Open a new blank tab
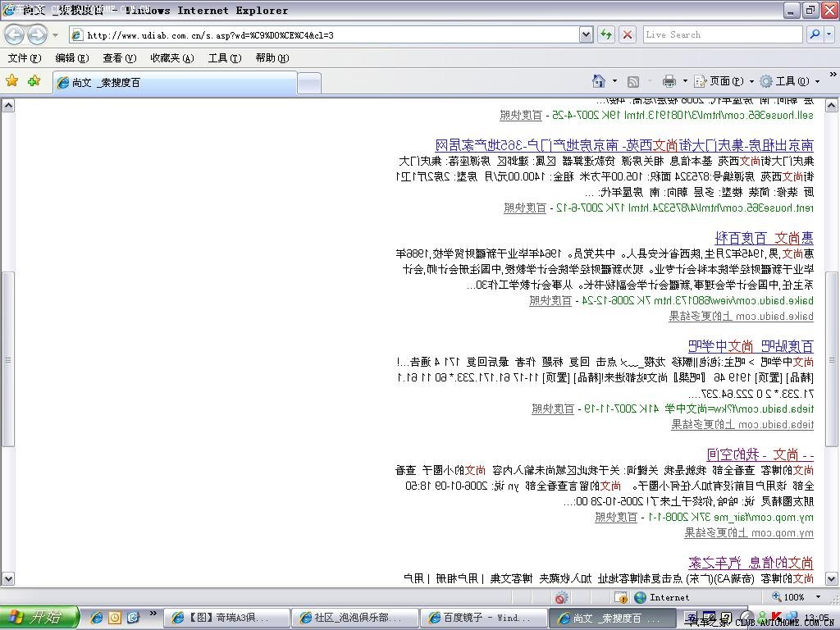The image size is (840, 630). click(x=309, y=83)
